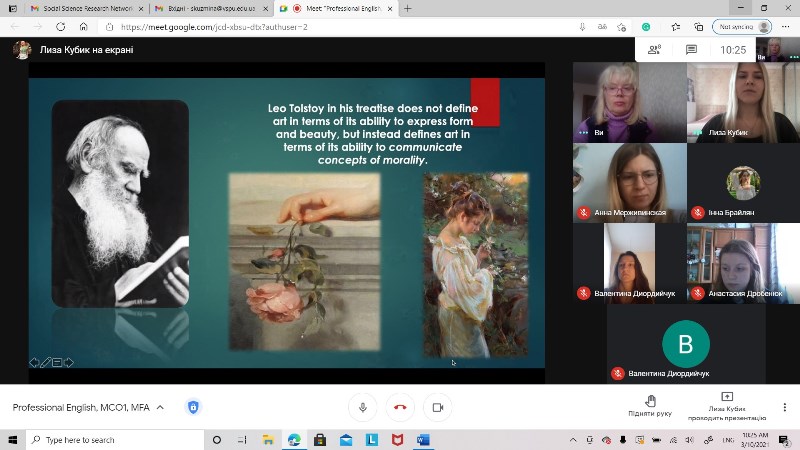Viewport: 800px width, 450px height.
Task: Close the Social Science Research Network tab
Action: coord(141,9)
